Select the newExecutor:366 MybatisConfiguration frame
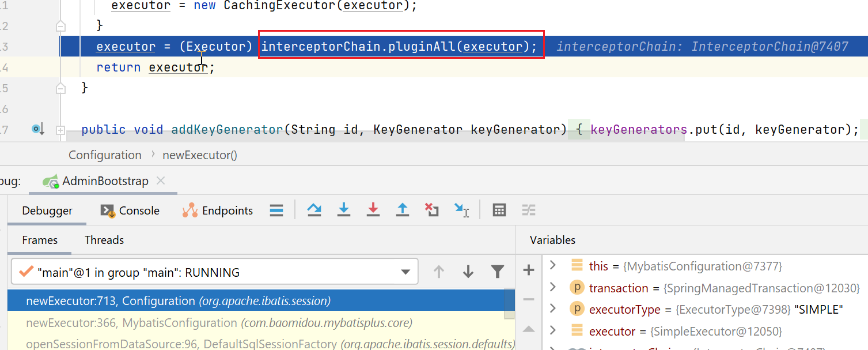The image size is (868, 350). pyautogui.click(x=219, y=323)
